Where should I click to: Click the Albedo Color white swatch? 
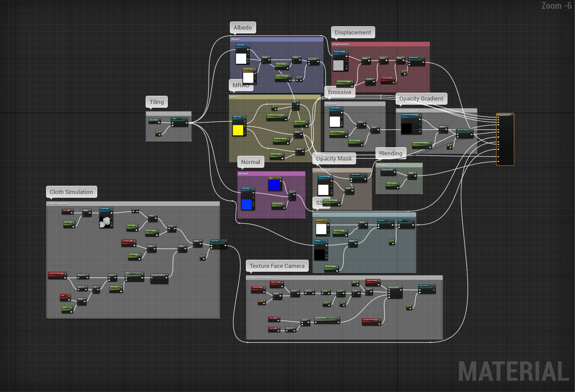248,78
